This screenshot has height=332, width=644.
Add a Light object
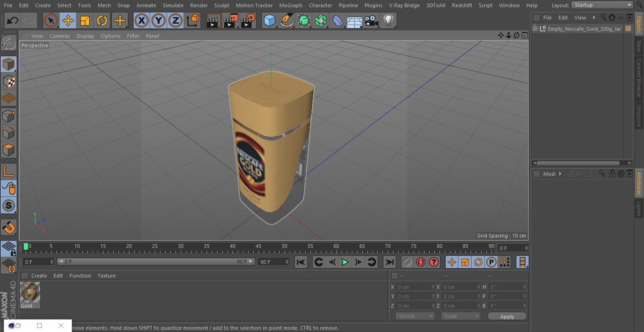point(388,21)
